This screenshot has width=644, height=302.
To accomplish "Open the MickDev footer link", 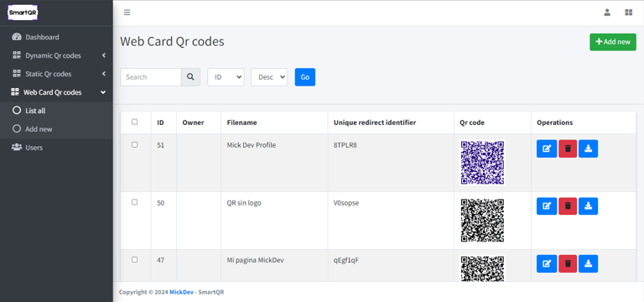I will point(181,292).
